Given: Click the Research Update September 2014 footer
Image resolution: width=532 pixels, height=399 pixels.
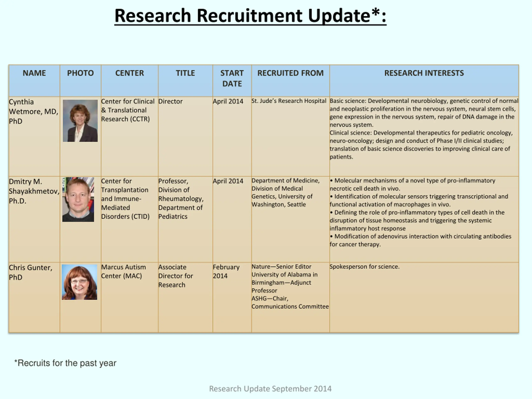Looking at the screenshot, I should point(270,389).
